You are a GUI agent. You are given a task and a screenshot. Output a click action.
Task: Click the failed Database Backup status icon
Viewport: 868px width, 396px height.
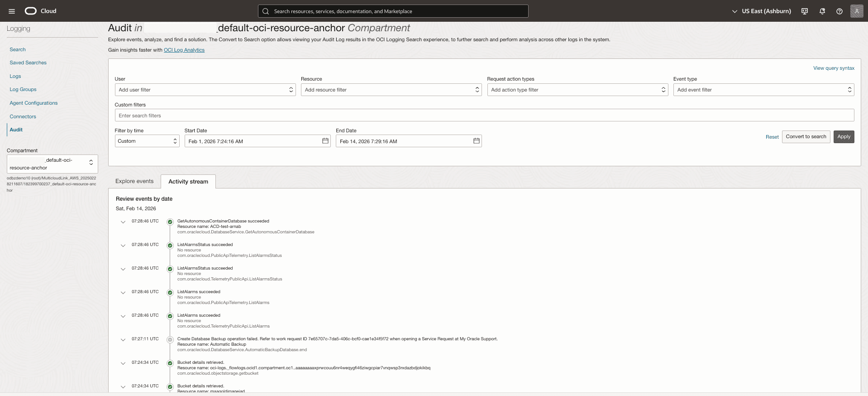pyautogui.click(x=170, y=340)
